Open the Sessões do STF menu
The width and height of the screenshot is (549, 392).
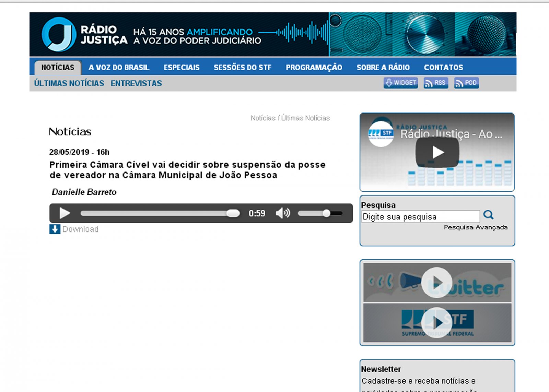point(242,68)
